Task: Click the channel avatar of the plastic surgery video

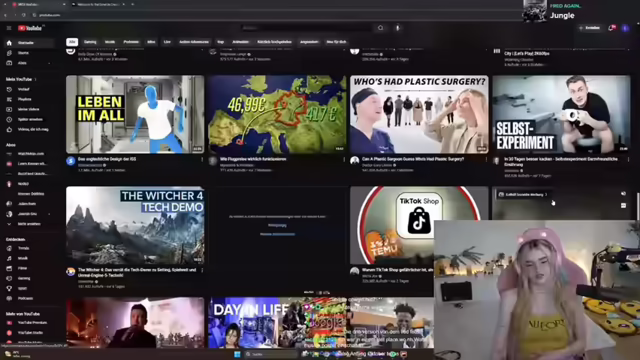Action: click(x=354, y=161)
